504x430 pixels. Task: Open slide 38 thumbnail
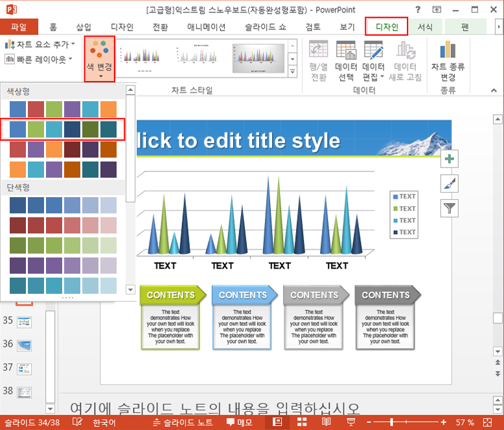(25, 392)
